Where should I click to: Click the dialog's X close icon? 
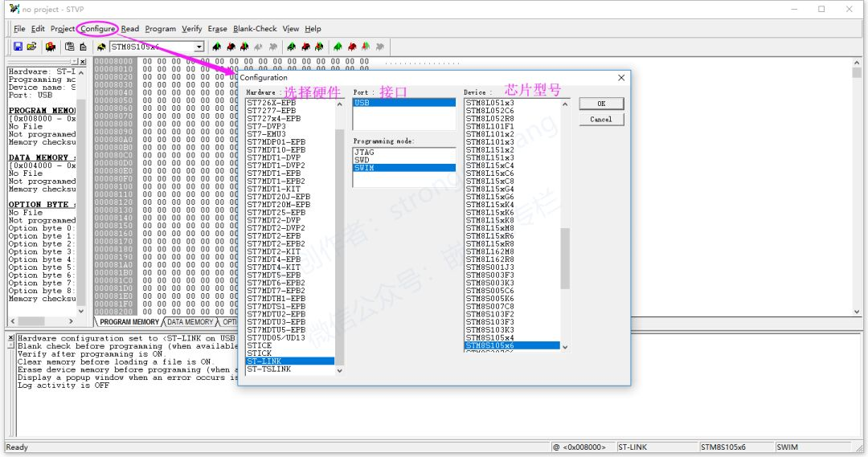coord(621,77)
